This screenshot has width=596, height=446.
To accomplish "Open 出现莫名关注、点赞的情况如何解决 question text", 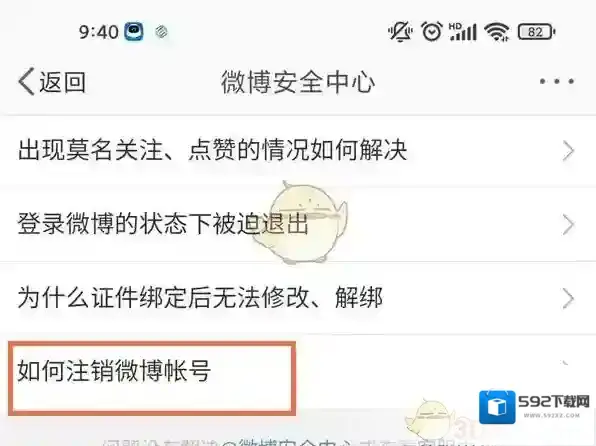I will coord(212,150).
